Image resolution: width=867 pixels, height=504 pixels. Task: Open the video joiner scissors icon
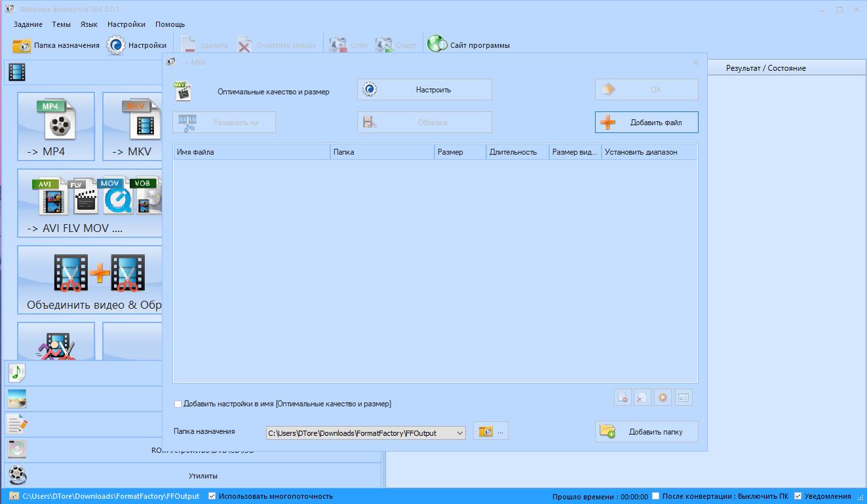coord(90,279)
